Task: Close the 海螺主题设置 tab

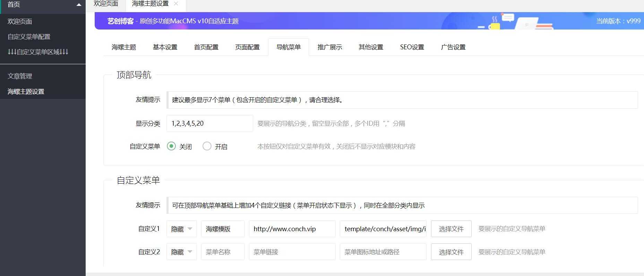Action: point(176,4)
